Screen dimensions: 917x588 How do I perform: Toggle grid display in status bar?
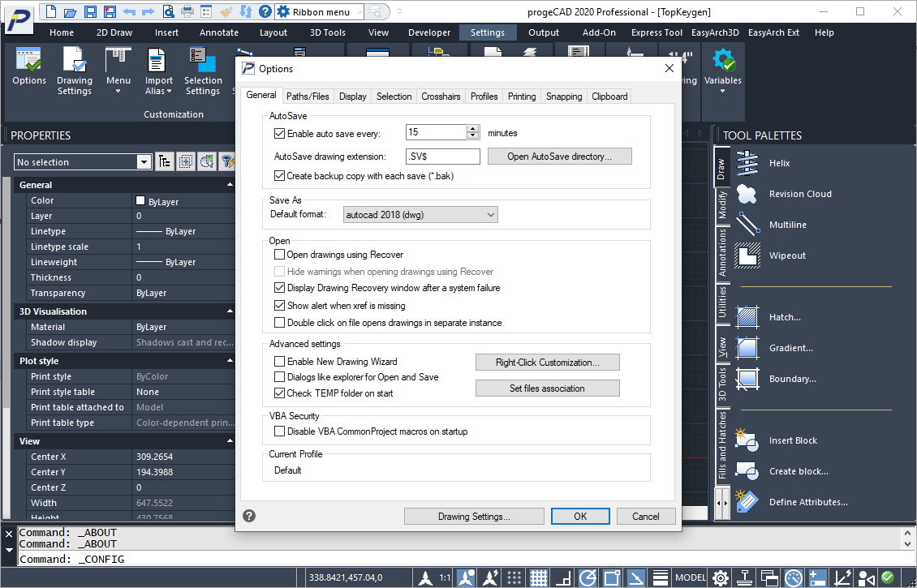click(539, 577)
